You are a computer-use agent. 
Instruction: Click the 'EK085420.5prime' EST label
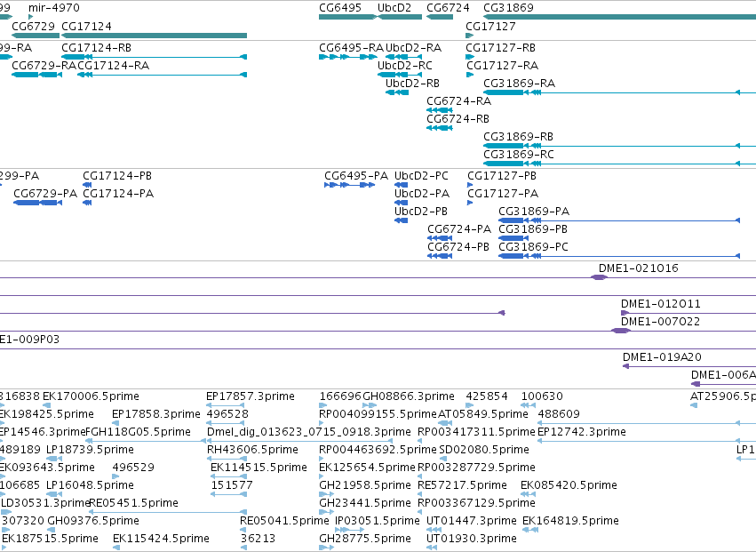[569, 485]
